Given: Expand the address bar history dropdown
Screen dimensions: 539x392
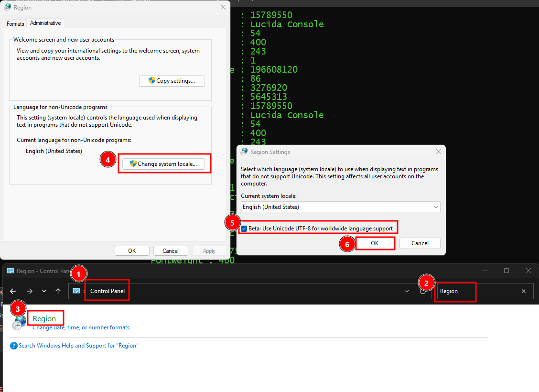Looking at the screenshot, I should coord(407,291).
